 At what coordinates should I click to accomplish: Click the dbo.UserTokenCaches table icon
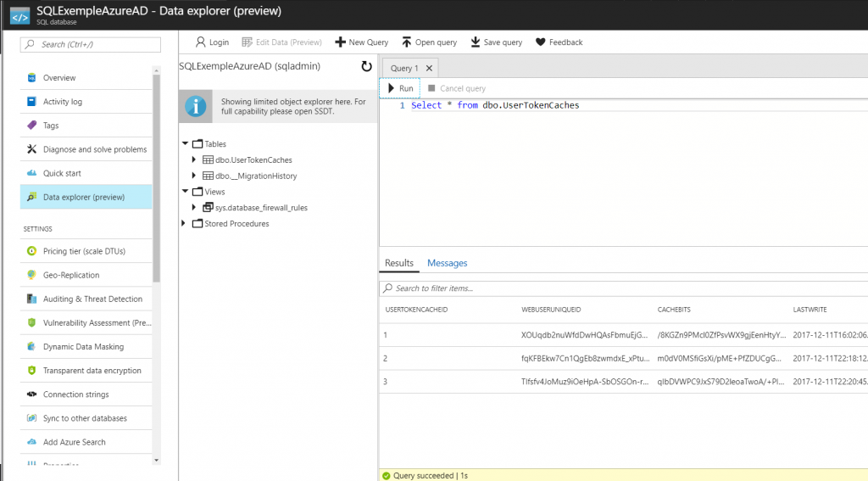coord(208,159)
